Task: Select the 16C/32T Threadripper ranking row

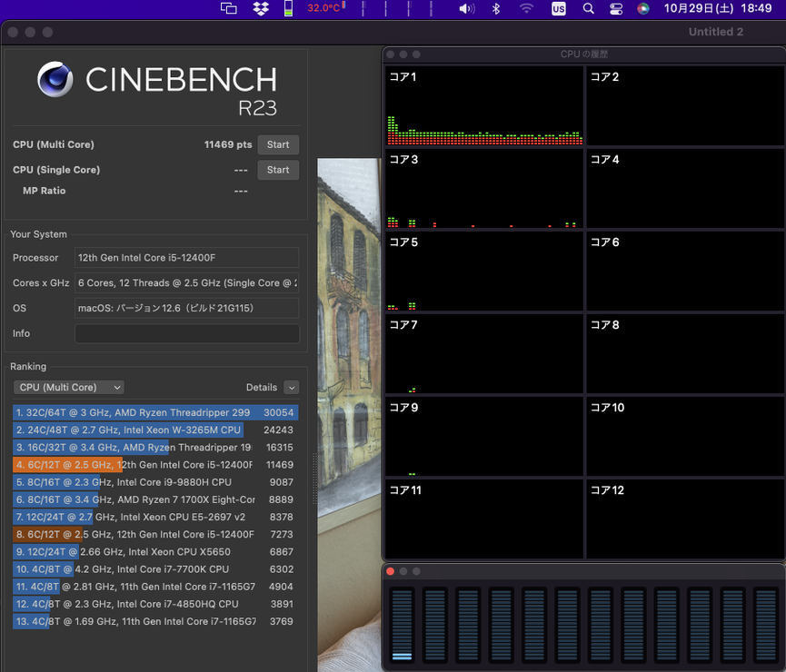Action: 155,448
